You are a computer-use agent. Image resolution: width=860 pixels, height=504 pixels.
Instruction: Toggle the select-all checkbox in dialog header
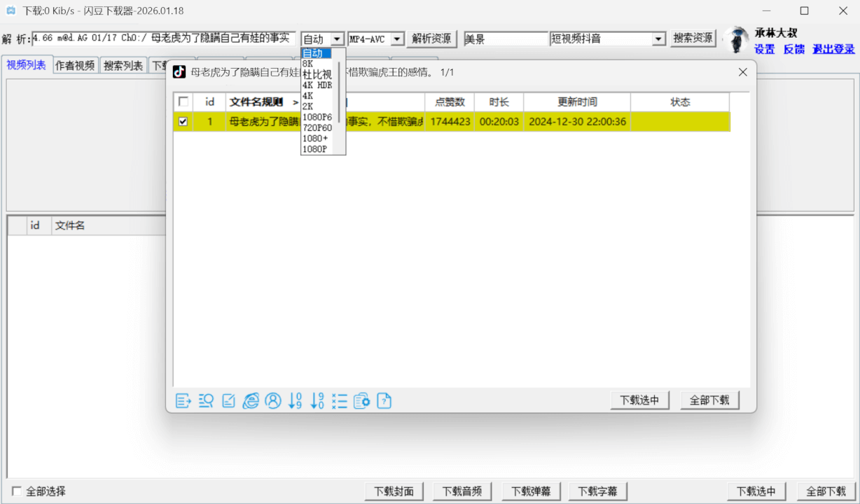(x=183, y=102)
